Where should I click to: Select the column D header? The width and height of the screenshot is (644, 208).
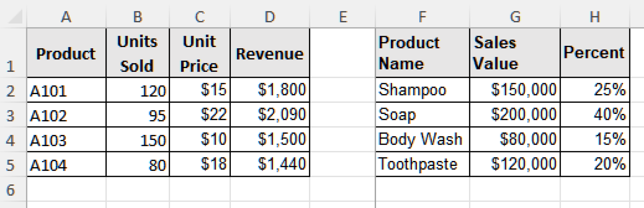click(269, 17)
